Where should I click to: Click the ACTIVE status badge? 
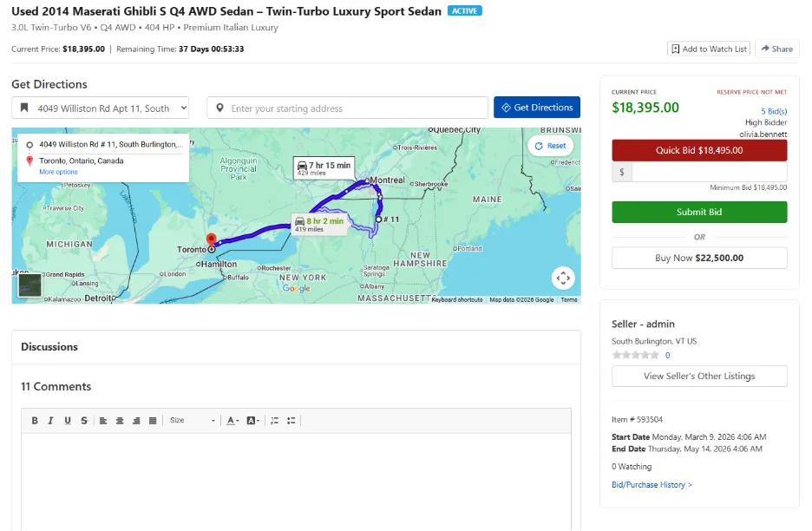click(x=464, y=11)
